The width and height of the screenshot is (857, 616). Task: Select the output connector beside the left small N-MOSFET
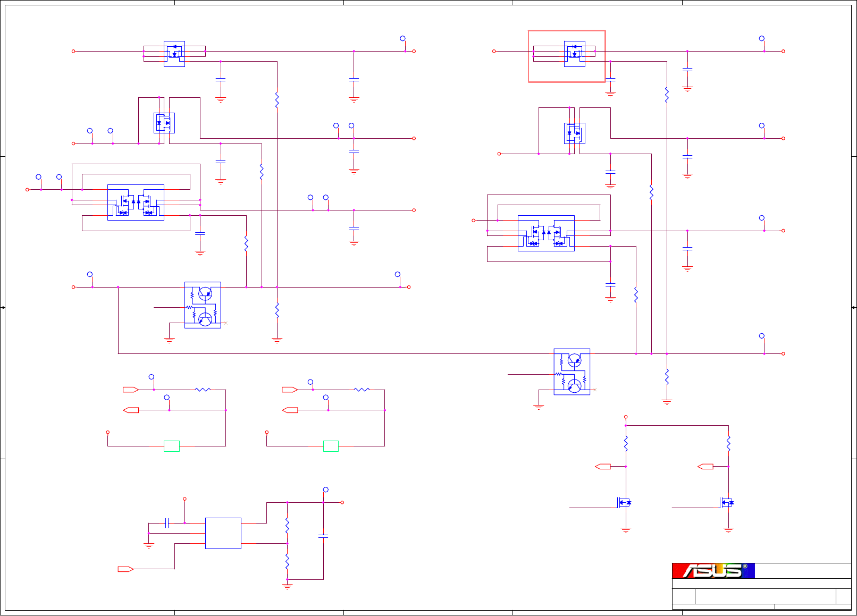click(603, 467)
